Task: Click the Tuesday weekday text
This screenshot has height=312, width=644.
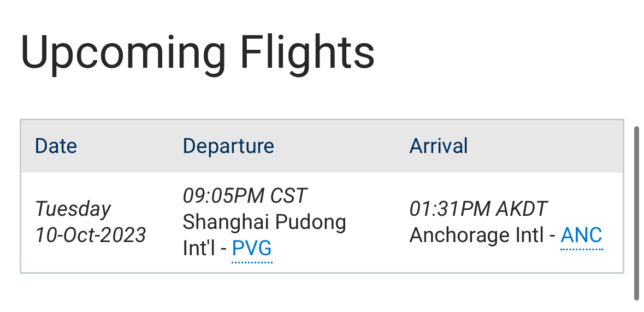Action: pyautogui.click(x=73, y=209)
